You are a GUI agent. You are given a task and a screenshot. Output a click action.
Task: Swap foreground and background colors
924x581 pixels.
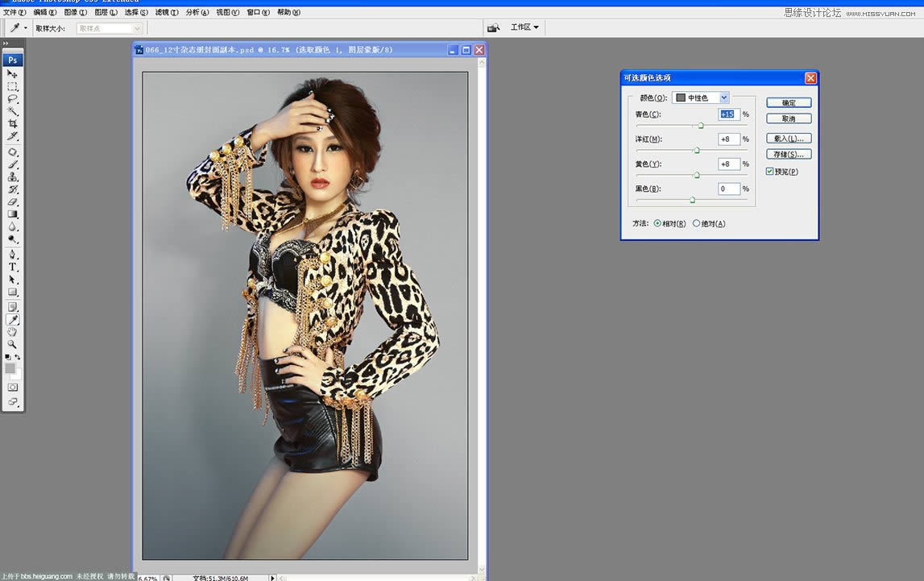(x=18, y=357)
